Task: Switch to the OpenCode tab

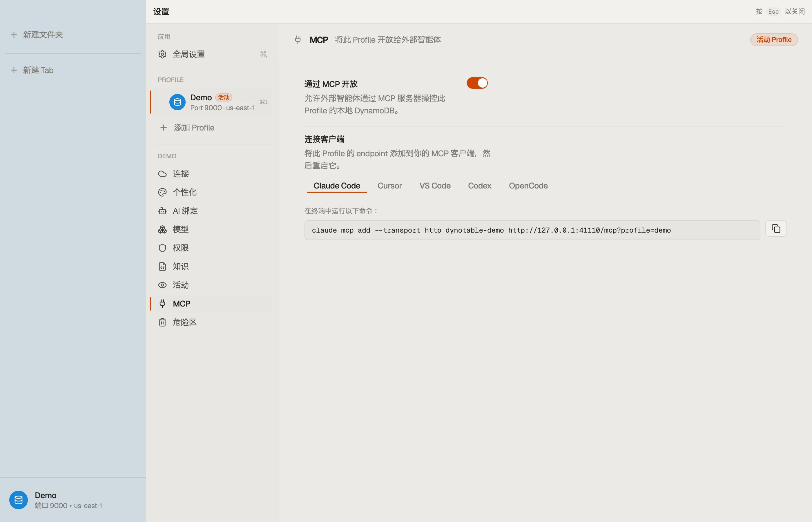Action: (528, 186)
